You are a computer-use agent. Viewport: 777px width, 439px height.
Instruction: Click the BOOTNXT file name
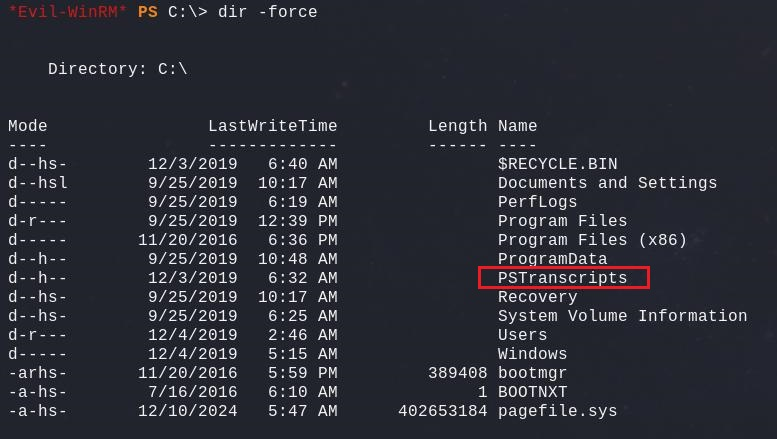(x=532, y=392)
